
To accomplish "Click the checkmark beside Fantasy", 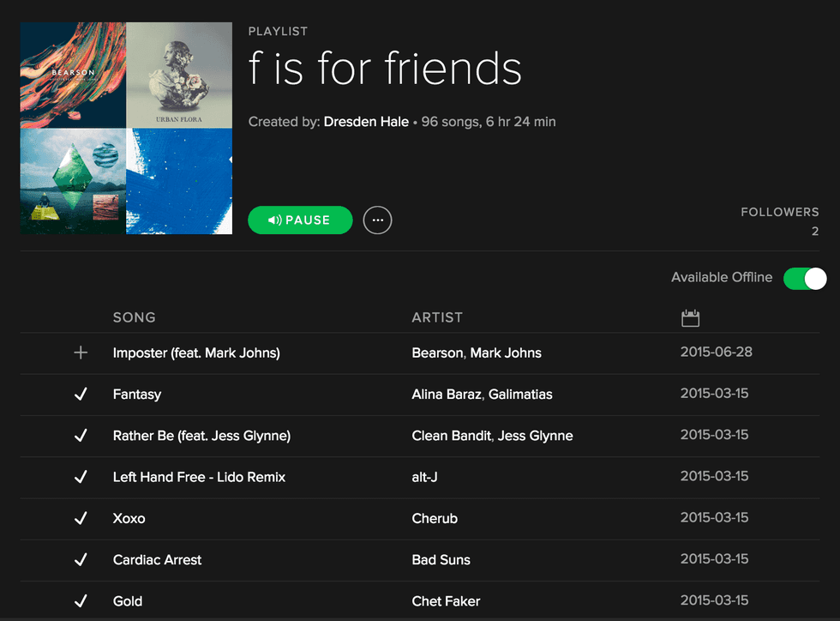I will [81, 394].
